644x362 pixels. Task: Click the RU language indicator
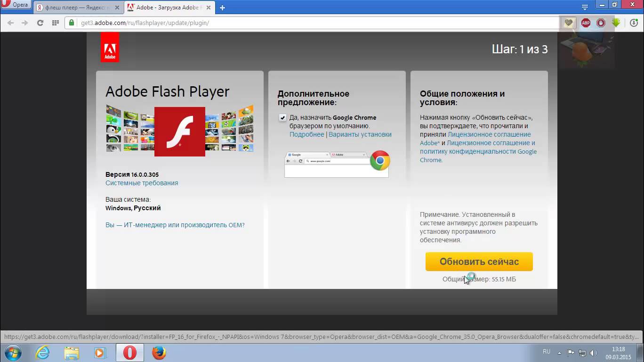coord(547,352)
